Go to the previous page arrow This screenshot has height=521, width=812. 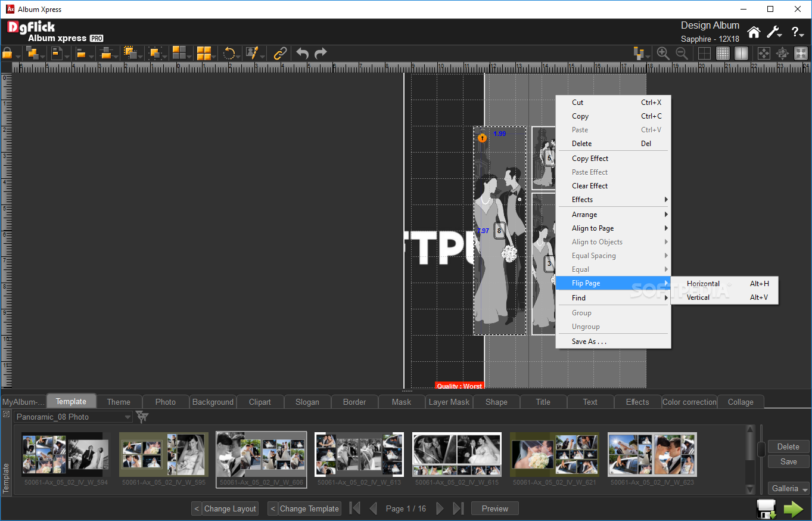[x=374, y=508]
